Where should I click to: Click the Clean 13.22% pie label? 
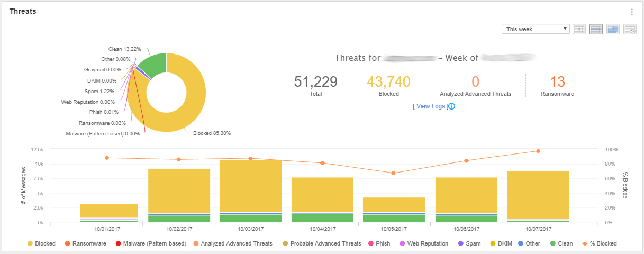124,49
